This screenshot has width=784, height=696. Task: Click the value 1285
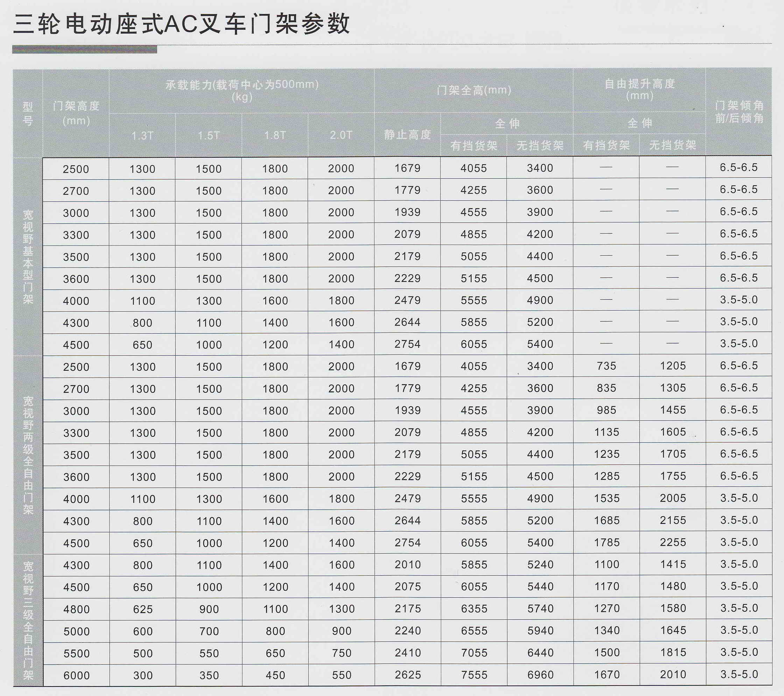tap(607, 476)
